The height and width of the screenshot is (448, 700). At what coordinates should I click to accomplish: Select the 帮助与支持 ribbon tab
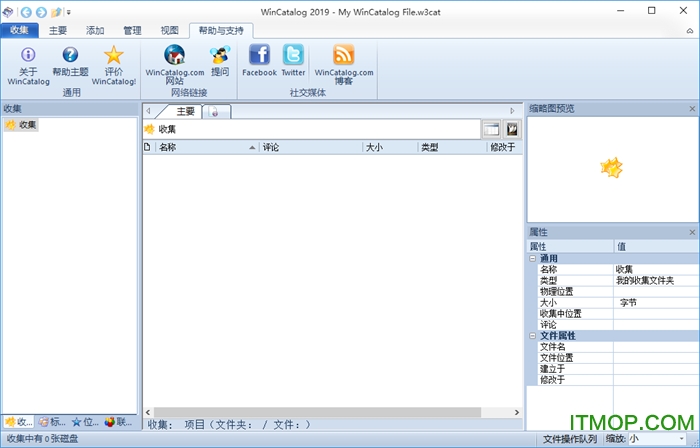(221, 30)
